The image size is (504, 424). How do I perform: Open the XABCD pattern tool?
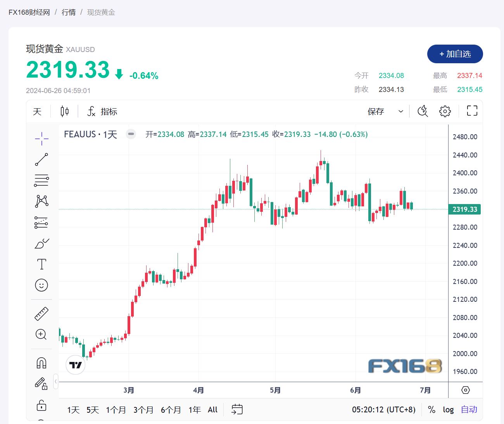tap(41, 201)
